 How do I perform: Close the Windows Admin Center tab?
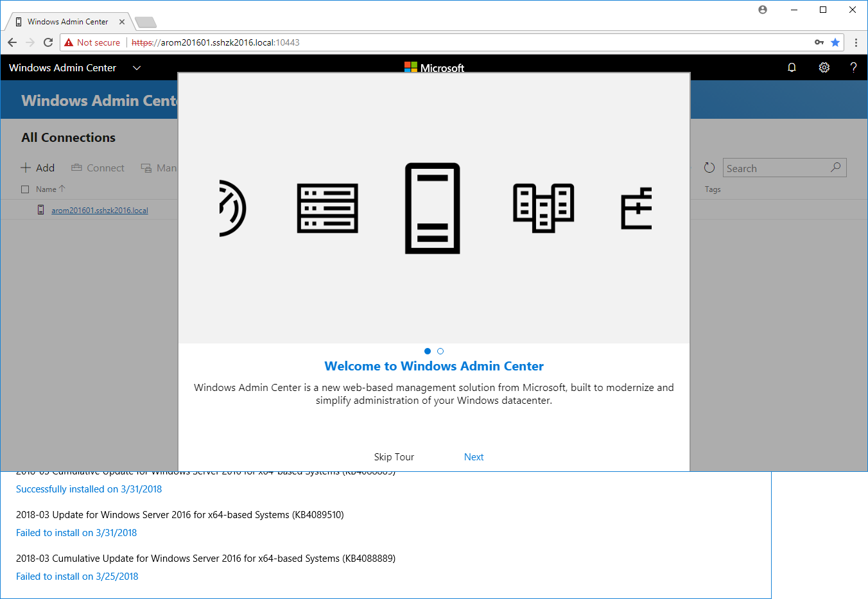(122, 22)
